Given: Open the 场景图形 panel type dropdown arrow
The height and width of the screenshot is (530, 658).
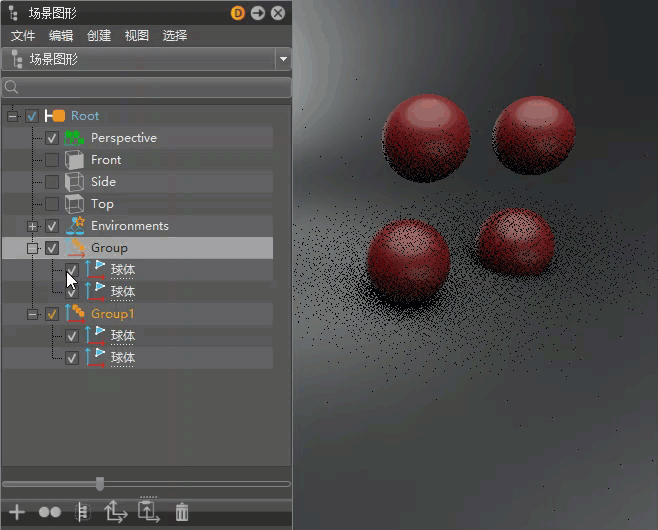Looking at the screenshot, I should [283, 59].
